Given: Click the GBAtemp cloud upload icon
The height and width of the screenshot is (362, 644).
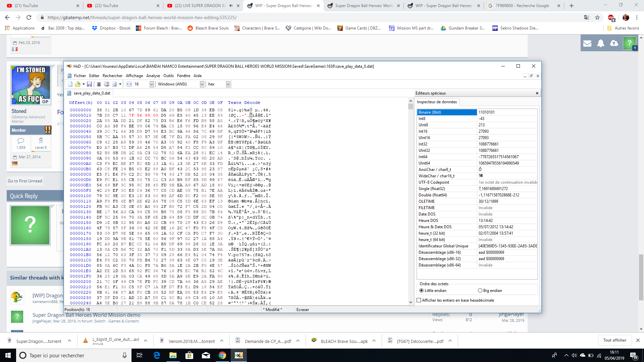Looking at the screenshot, I should pos(614,43).
